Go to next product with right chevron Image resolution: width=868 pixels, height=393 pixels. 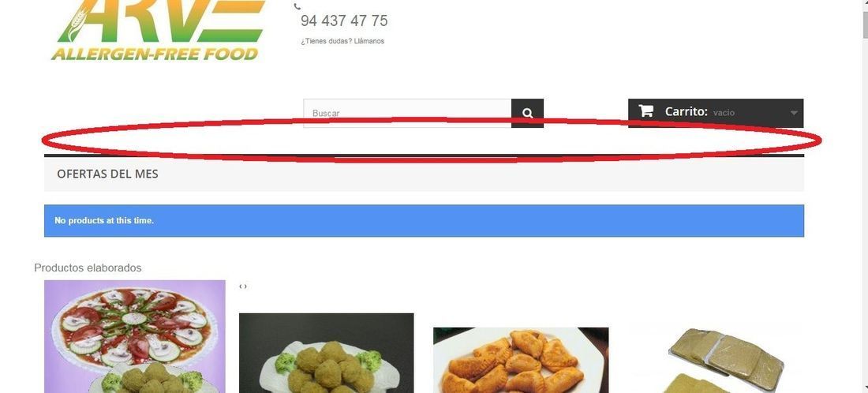pos(245,286)
